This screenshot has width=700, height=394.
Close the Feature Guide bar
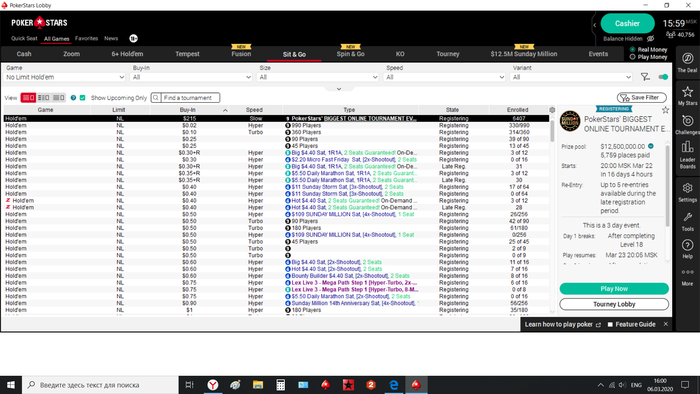tap(666, 324)
